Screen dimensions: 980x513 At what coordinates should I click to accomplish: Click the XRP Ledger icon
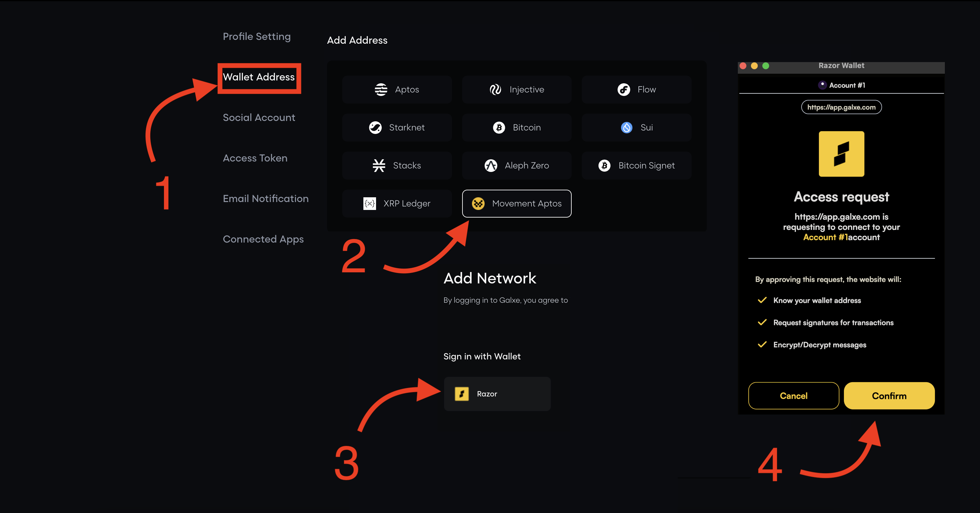pyautogui.click(x=369, y=204)
